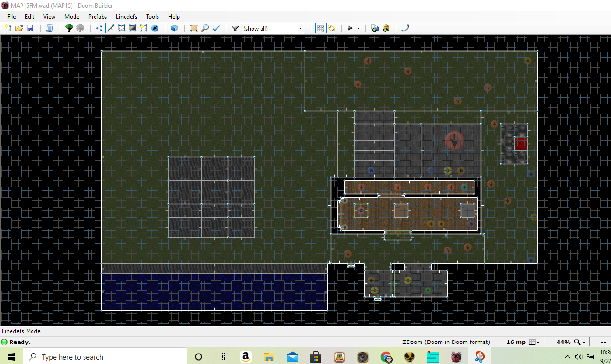Open Snipping Tool from the taskbar

point(480,356)
